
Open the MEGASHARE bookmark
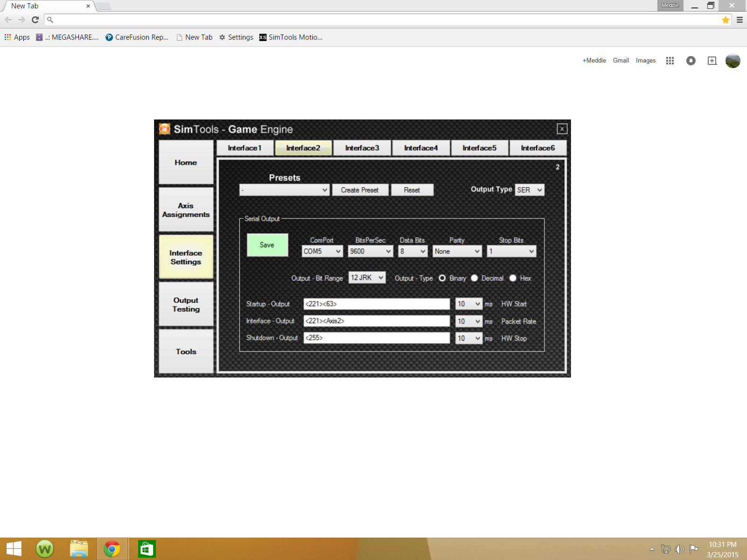tap(67, 37)
